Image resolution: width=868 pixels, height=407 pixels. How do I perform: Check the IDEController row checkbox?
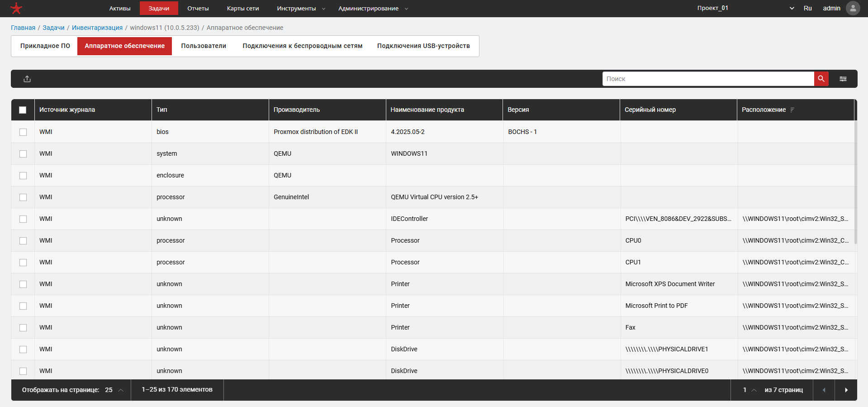[x=23, y=219]
